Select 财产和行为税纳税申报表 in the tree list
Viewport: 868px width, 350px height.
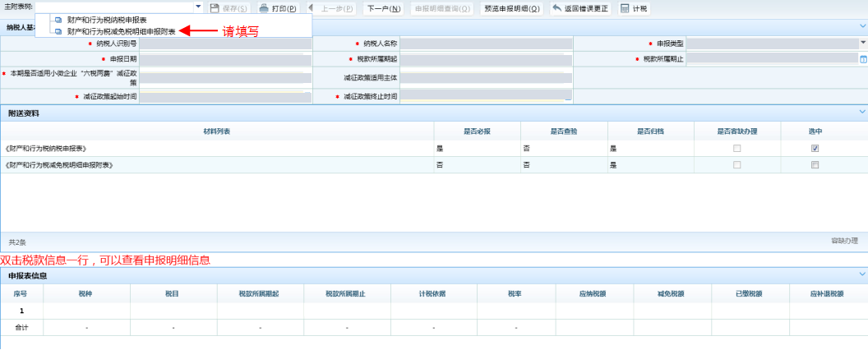106,21
